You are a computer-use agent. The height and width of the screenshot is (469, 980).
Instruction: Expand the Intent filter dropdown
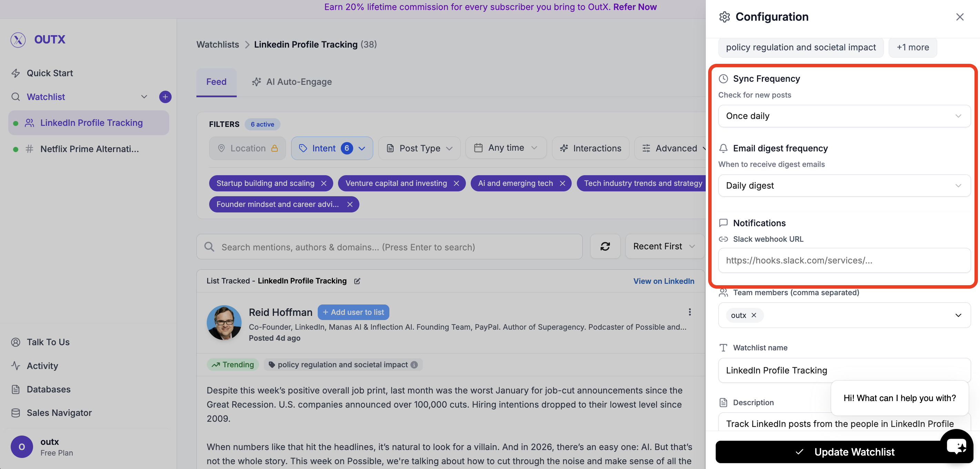[332, 148]
